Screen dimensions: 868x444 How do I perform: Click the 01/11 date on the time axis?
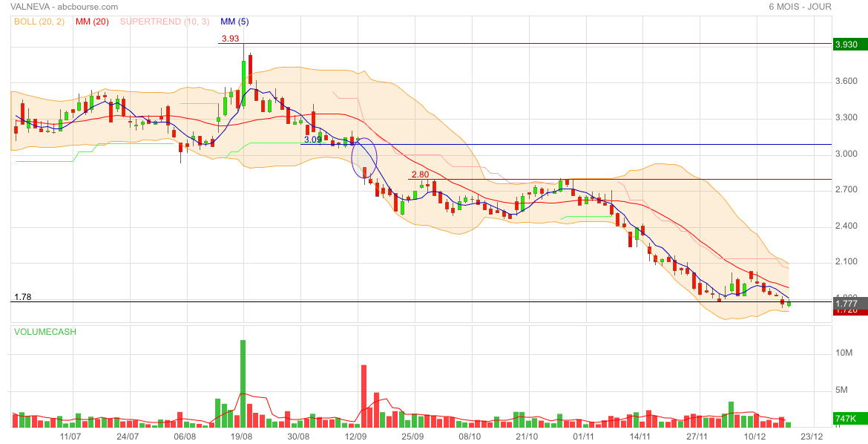coord(584,437)
